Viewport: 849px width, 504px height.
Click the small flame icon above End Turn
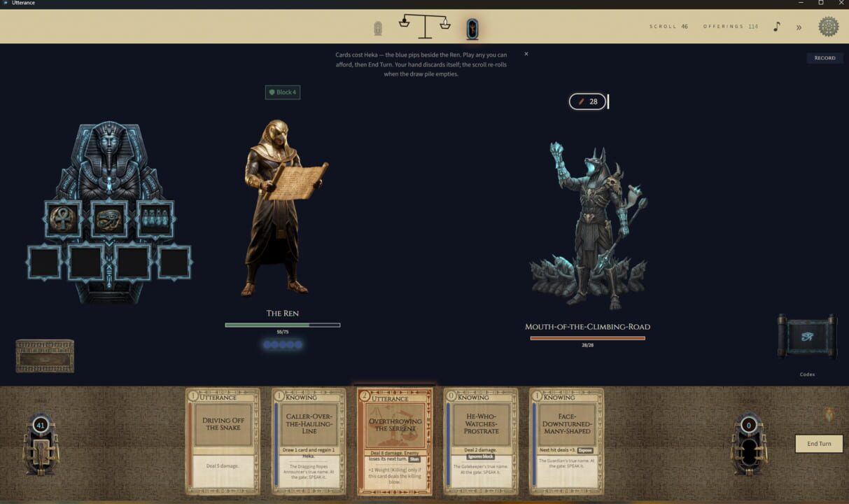click(x=830, y=415)
